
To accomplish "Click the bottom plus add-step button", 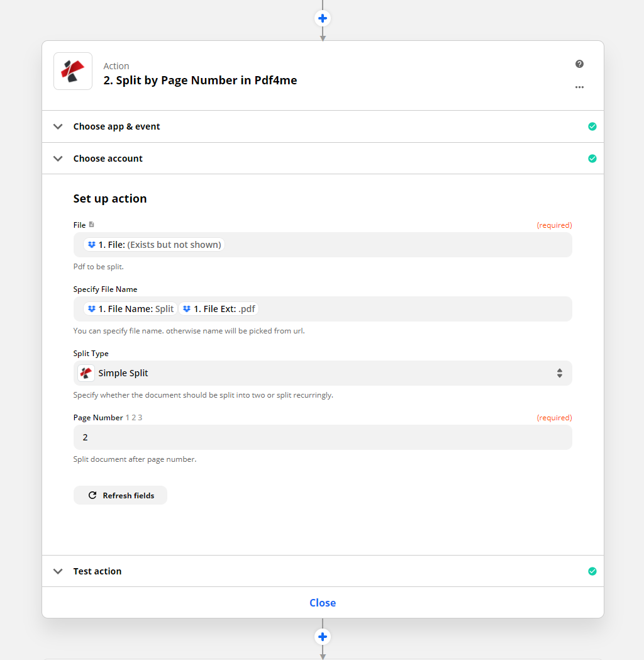I will 323,637.
